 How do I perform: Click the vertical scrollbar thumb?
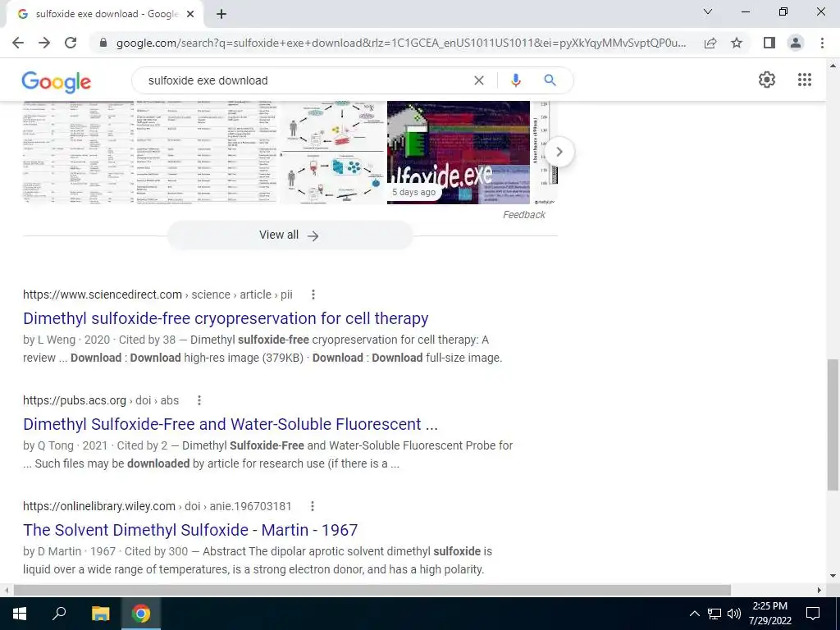click(833, 424)
